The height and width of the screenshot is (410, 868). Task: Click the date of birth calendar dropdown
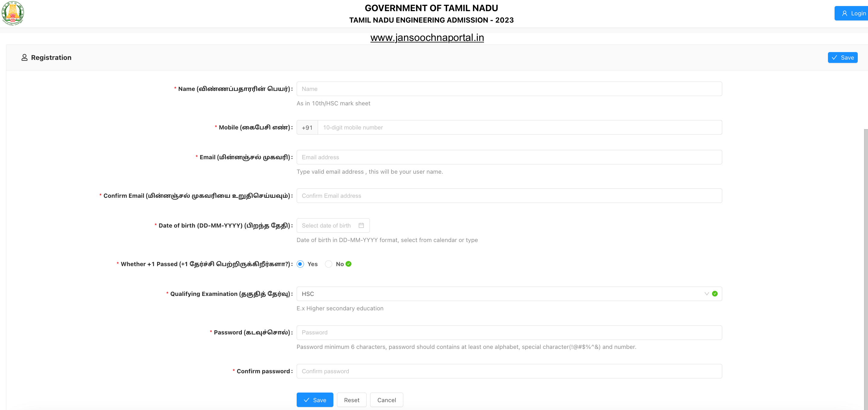click(362, 226)
